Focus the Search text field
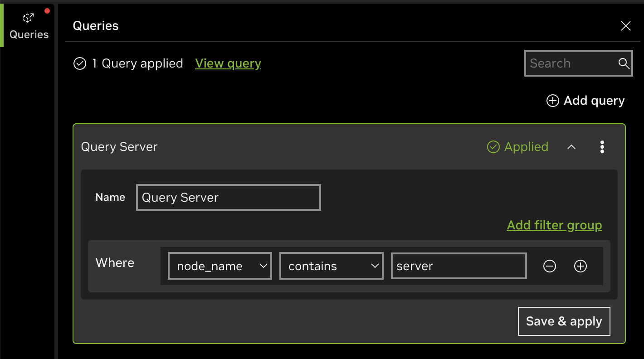This screenshot has height=359, width=644. [x=571, y=63]
